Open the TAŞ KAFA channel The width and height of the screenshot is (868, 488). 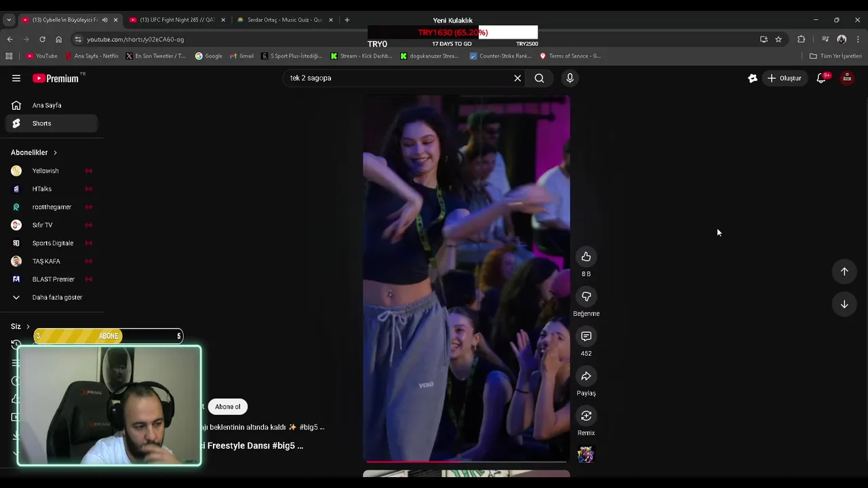tap(52, 261)
